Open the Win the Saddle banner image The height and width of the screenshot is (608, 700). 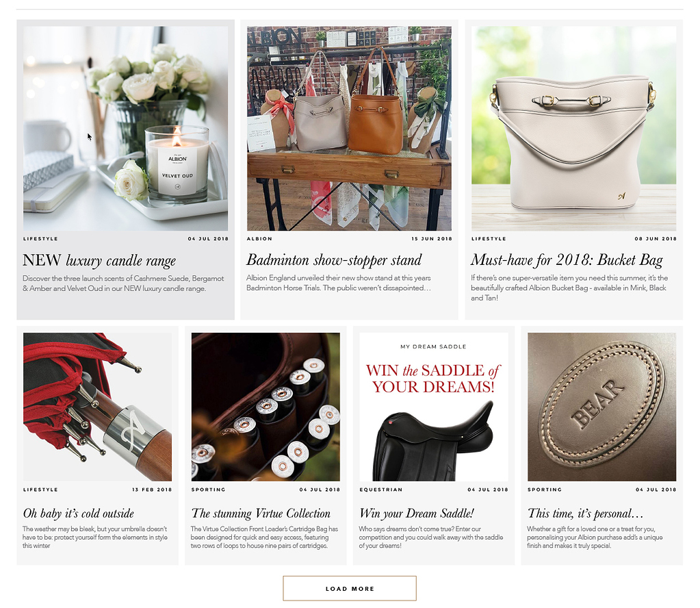[x=434, y=407]
